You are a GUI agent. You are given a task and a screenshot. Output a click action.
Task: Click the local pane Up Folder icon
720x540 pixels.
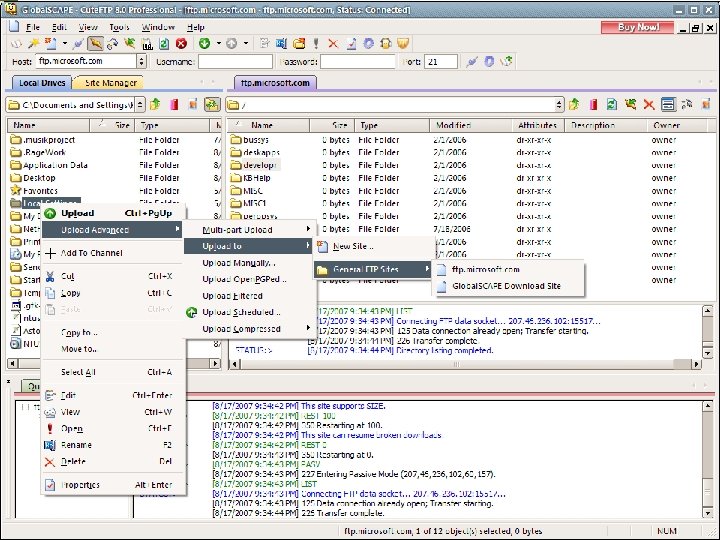tap(155, 105)
